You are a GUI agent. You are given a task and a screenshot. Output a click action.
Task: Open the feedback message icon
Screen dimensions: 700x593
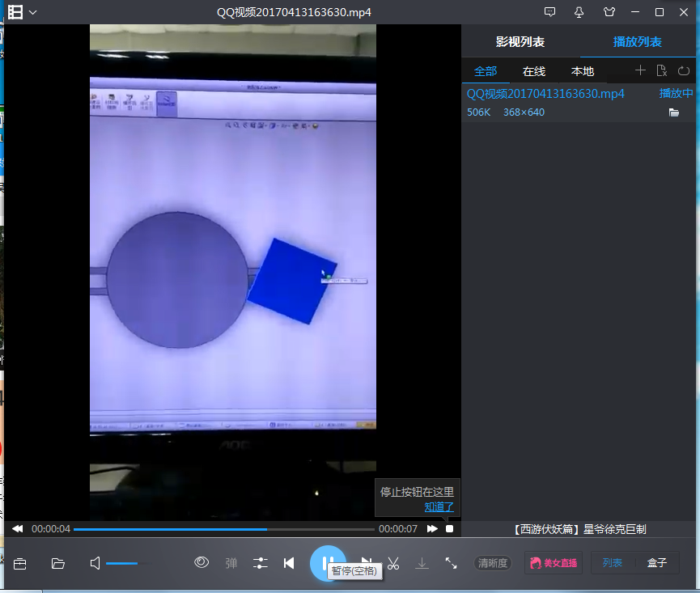tap(550, 12)
